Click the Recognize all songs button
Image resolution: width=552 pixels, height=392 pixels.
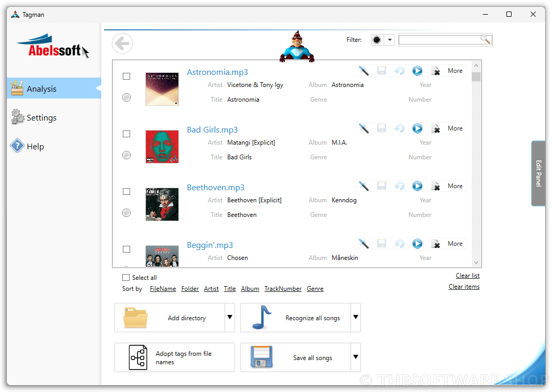click(296, 318)
